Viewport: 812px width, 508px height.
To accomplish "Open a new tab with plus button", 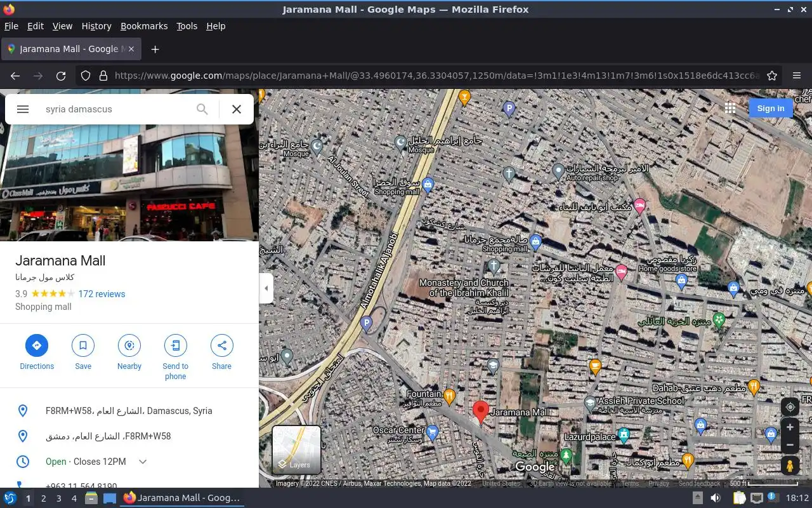I will tap(155, 49).
